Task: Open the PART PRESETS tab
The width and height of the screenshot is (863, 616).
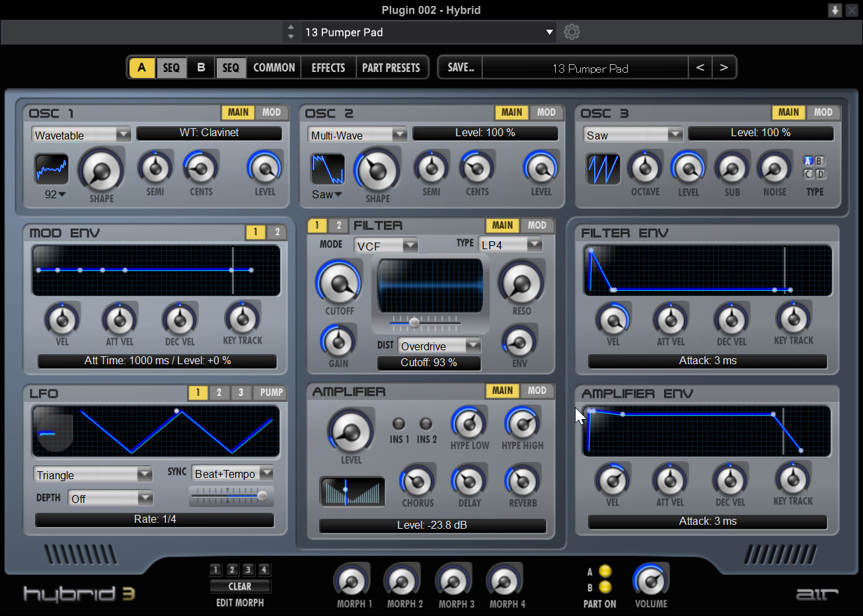Action: click(x=391, y=67)
